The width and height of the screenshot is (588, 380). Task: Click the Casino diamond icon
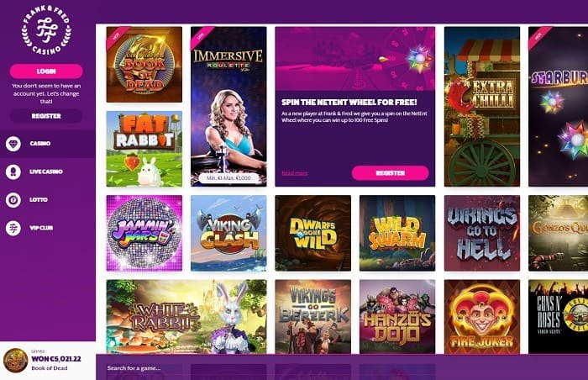tap(13, 144)
